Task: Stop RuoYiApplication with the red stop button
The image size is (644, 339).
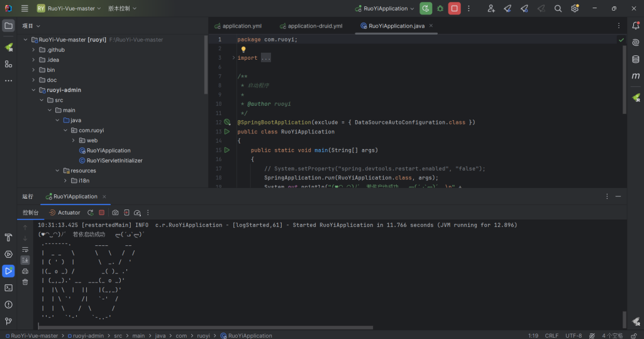Action: (x=453, y=8)
